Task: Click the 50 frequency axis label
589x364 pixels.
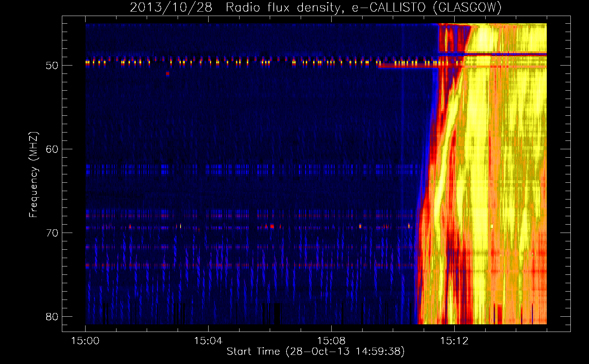Action: (52, 66)
